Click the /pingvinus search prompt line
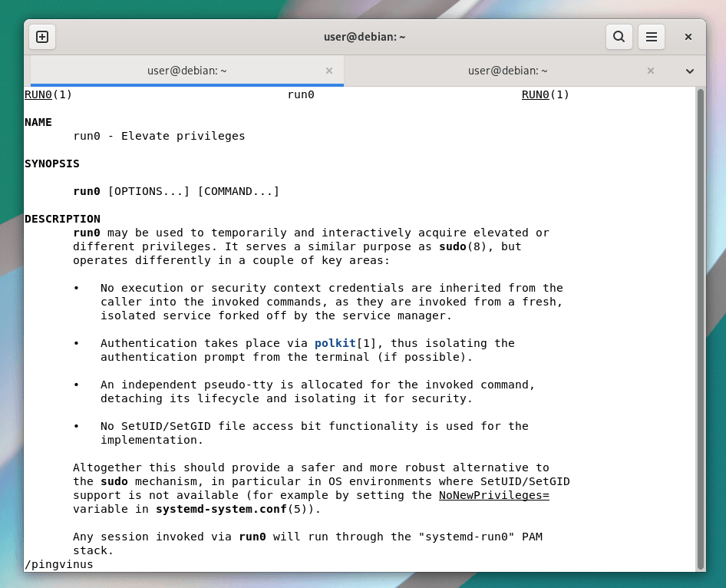 (x=59, y=564)
